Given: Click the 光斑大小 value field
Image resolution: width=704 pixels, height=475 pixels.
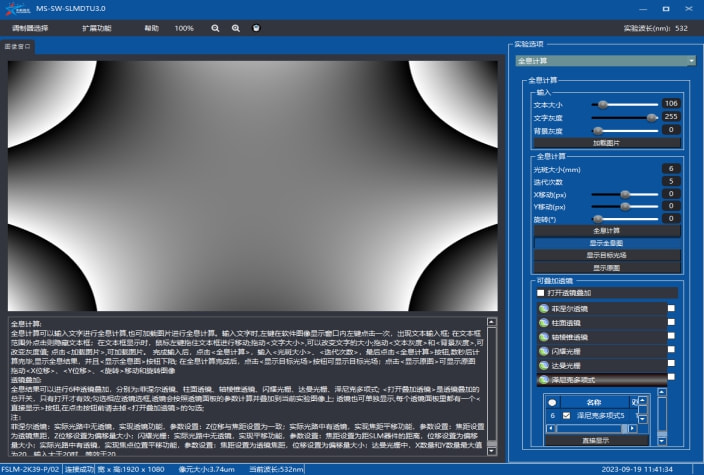Looking at the screenshot, I should [670, 169].
